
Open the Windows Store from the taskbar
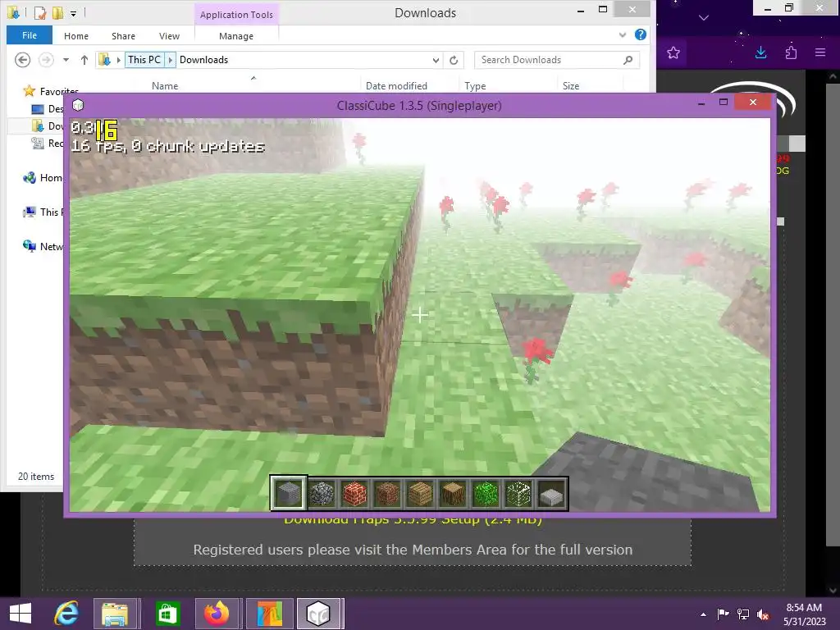coord(167,614)
